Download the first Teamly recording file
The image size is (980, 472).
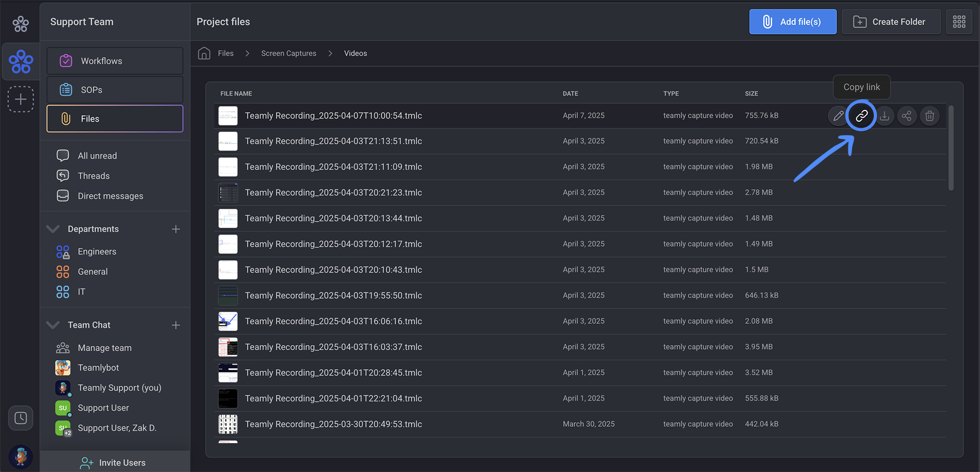884,116
